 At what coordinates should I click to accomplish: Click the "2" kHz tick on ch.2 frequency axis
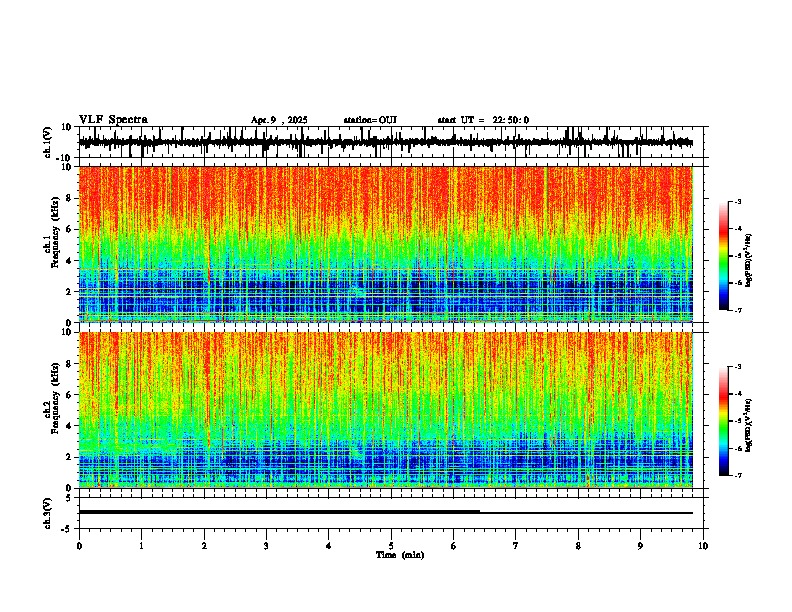pyautogui.click(x=70, y=457)
